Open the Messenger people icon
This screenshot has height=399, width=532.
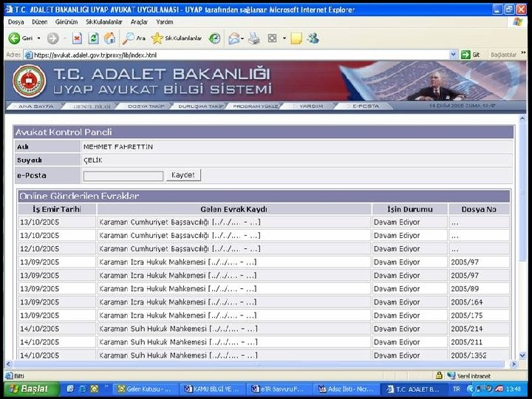(313, 38)
